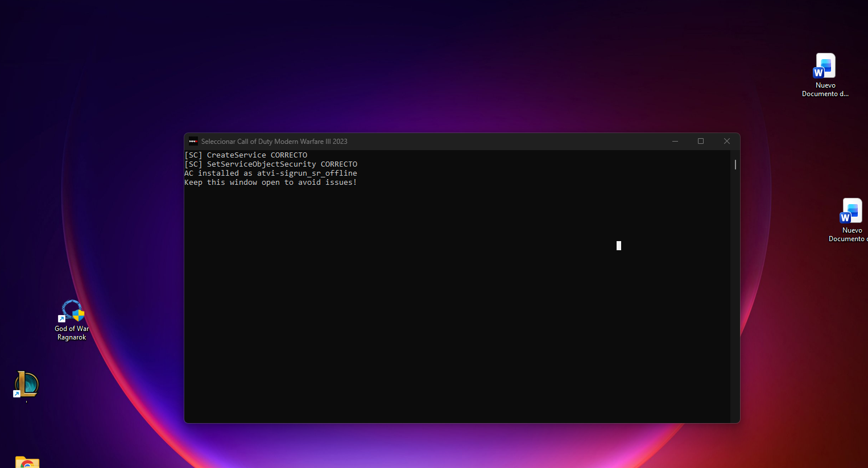
Task: Click the '[SC] CreateService CORRECTO' output line
Action: click(246, 155)
